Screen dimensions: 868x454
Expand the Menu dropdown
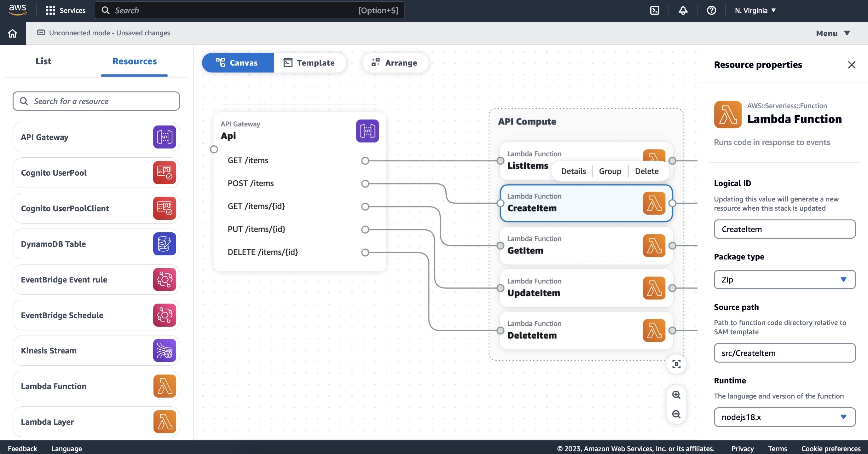pos(833,33)
